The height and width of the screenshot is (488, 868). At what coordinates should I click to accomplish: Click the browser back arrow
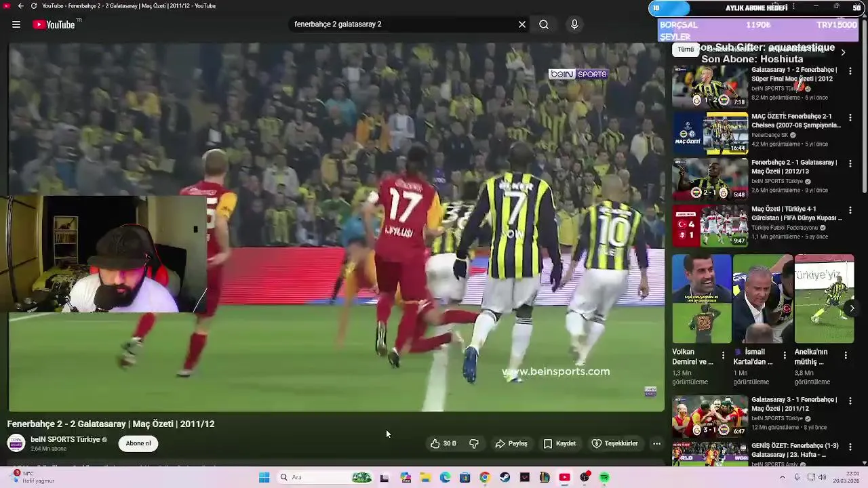[x=20, y=5]
